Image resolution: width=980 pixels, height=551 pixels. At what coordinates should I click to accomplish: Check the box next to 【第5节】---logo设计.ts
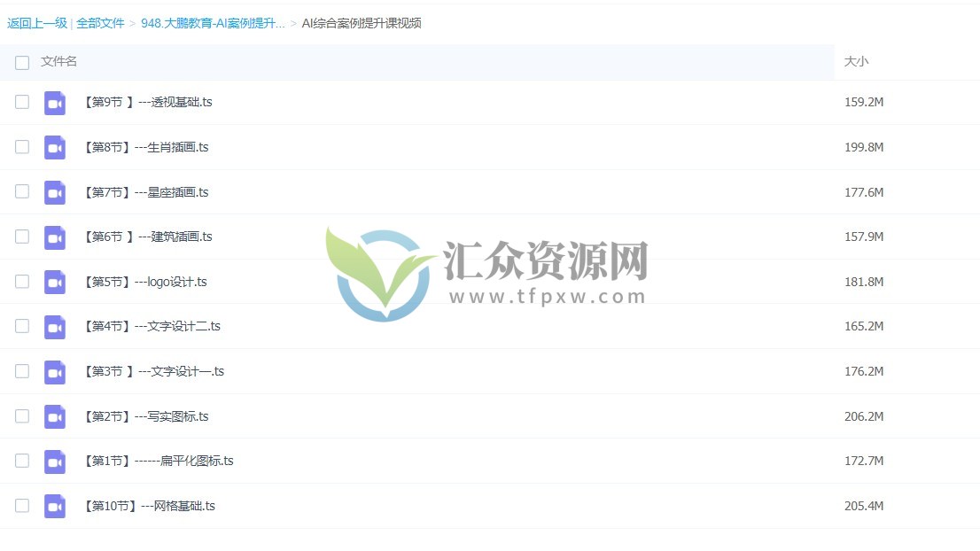tap(22, 282)
